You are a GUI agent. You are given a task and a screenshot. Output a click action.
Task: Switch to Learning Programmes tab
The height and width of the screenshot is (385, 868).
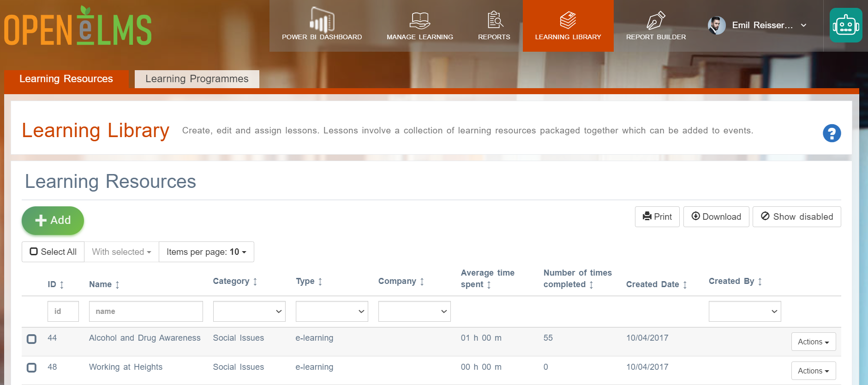(x=197, y=79)
